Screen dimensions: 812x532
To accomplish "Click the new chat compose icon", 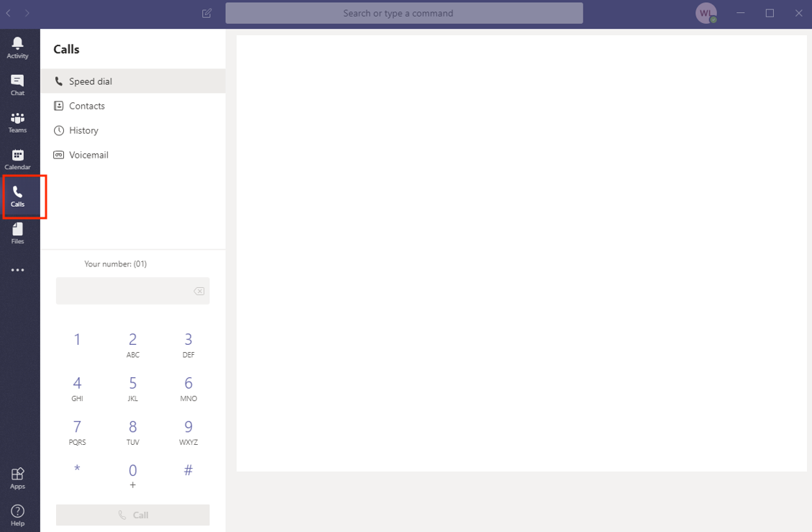I will click(x=206, y=14).
